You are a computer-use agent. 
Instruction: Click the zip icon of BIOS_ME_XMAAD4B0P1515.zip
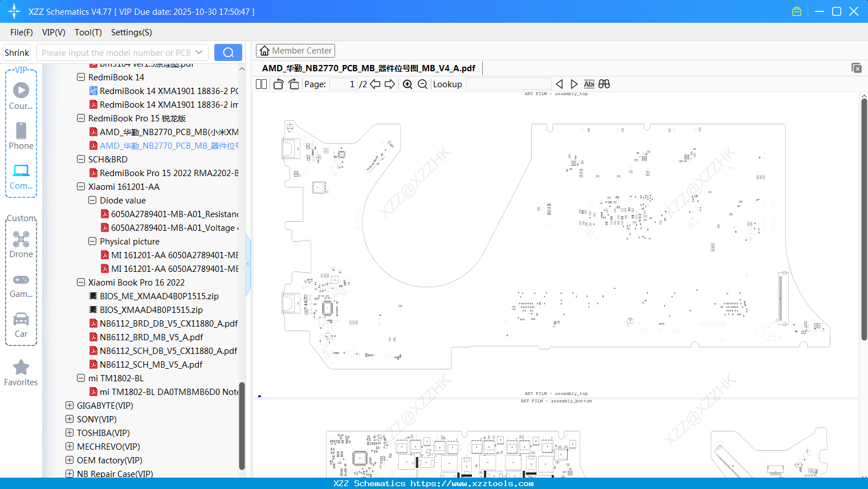pyautogui.click(x=93, y=296)
